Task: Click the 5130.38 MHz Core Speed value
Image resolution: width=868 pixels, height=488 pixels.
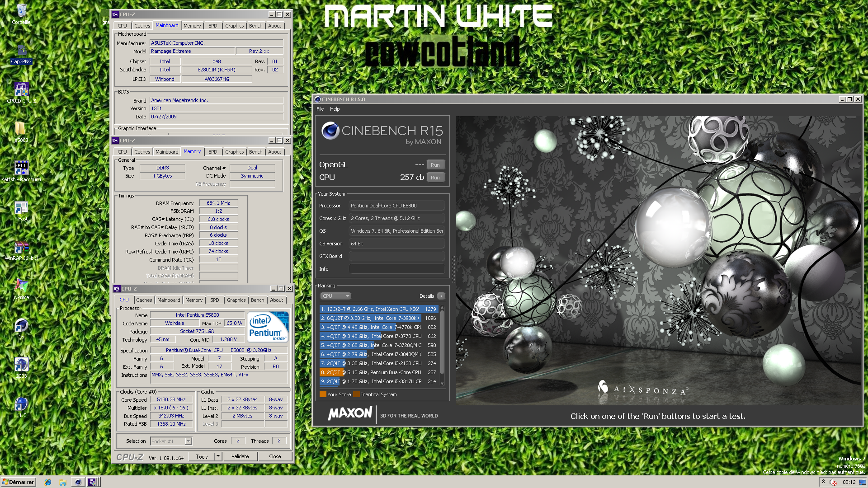Action: (171, 400)
